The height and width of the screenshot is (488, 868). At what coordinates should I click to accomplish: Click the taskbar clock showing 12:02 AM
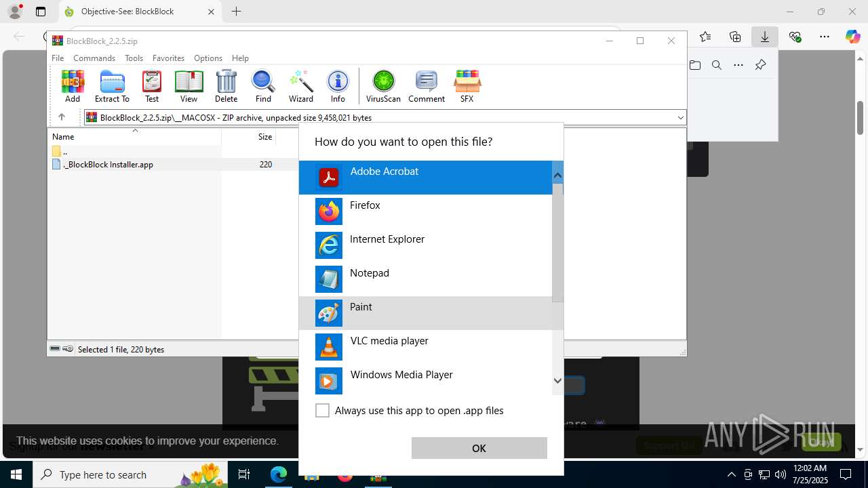(810, 474)
